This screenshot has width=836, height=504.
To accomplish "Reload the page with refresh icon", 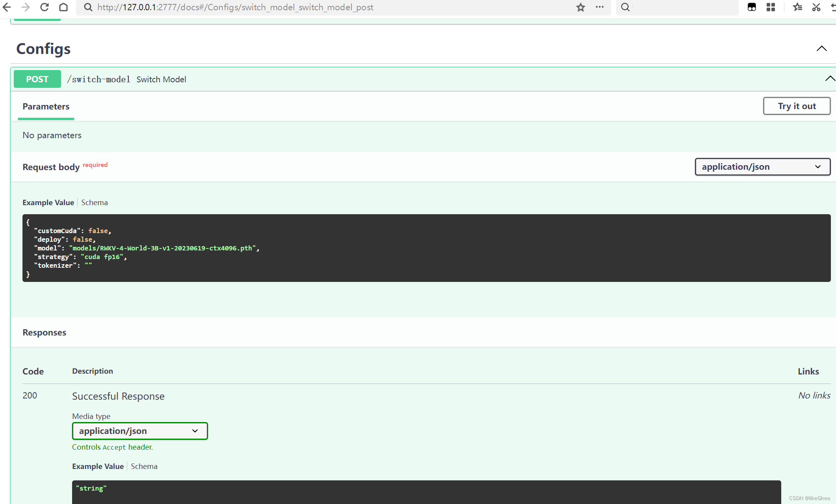I will pyautogui.click(x=45, y=7).
